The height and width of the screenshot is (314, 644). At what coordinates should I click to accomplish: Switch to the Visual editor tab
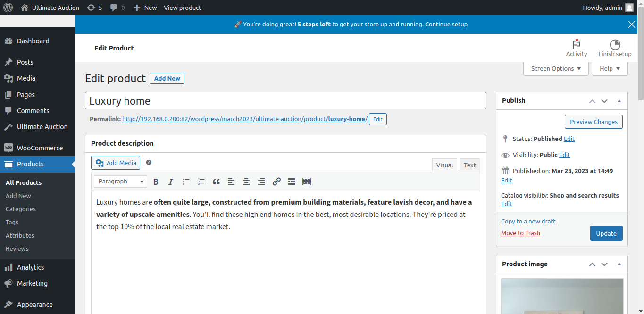click(x=444, y=165)
